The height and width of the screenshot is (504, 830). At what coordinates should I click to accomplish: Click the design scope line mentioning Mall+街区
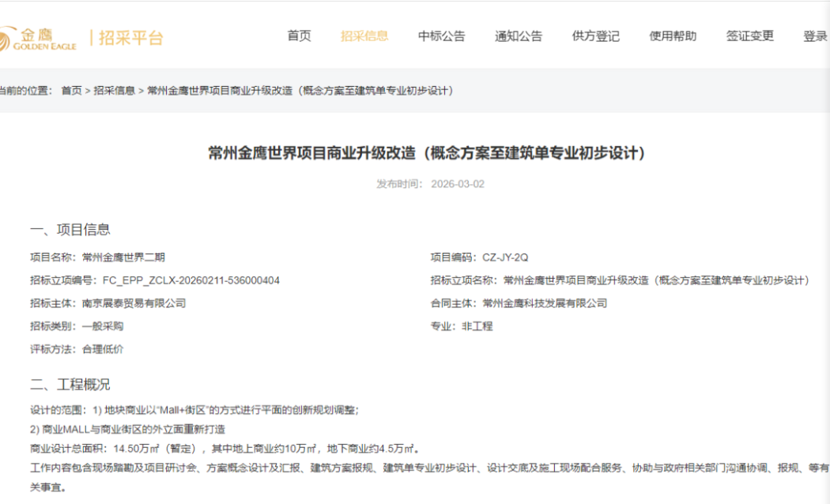tap(194, 410)
